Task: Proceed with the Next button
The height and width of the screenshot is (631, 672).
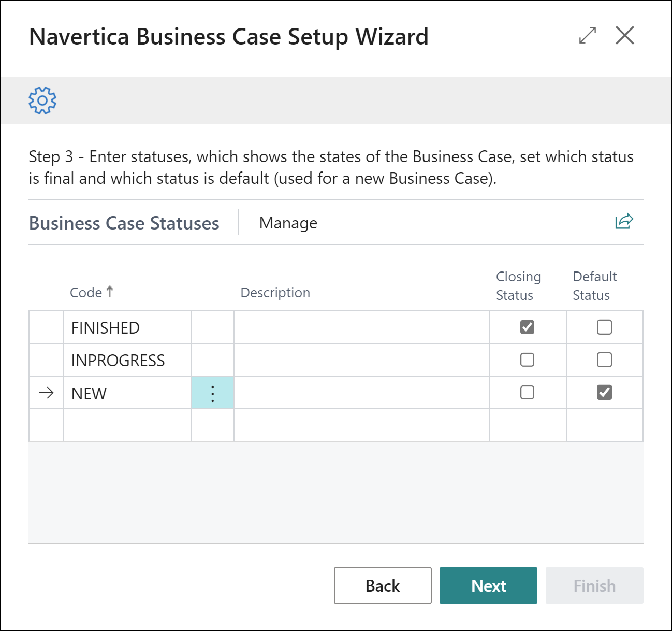Action: pyautogui.click(x=488, y=585)
